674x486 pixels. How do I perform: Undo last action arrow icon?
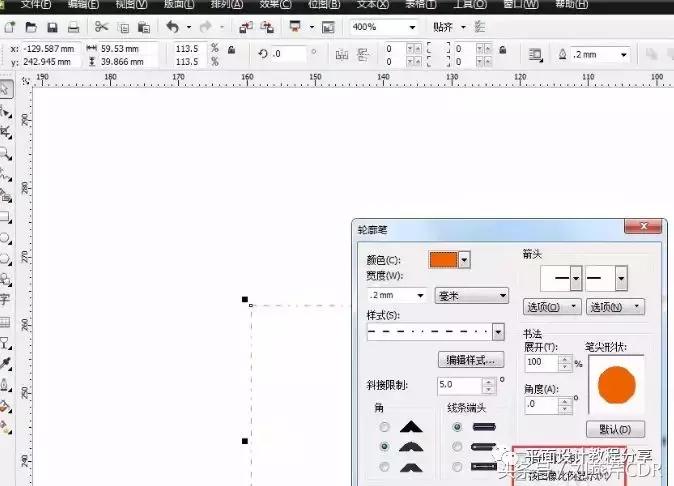(172, 27)
